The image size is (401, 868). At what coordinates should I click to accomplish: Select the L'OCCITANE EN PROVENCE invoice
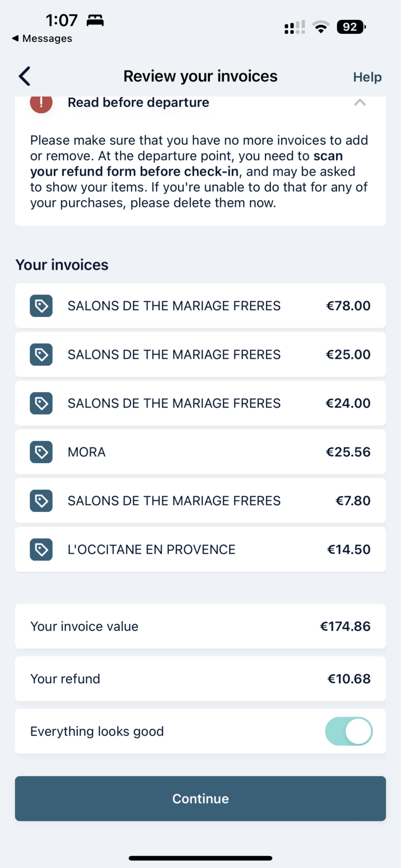point(200,549)
